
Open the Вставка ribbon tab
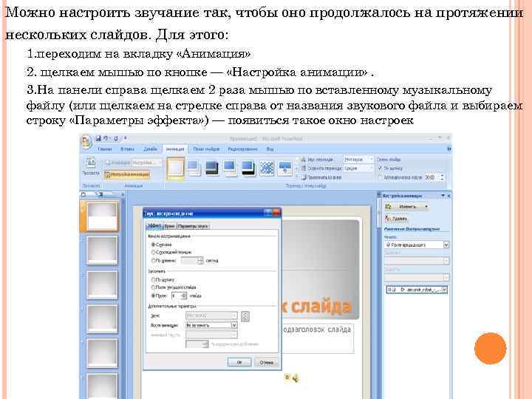[x=128, y=149]
